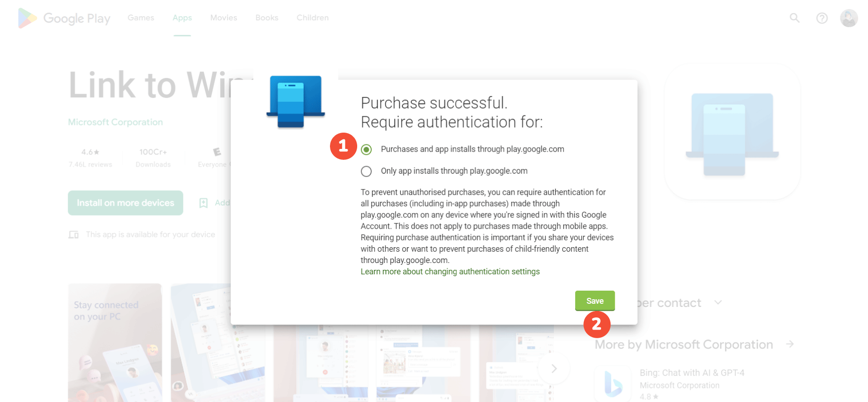
Task: Click 'This app is available for your device'
Action: pos(150,234)
